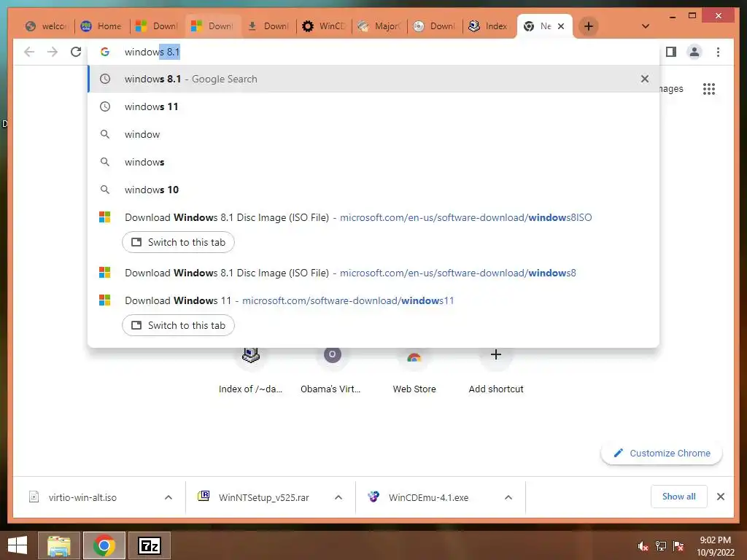Close the downloads bar
747x560 pixels.
721,497
